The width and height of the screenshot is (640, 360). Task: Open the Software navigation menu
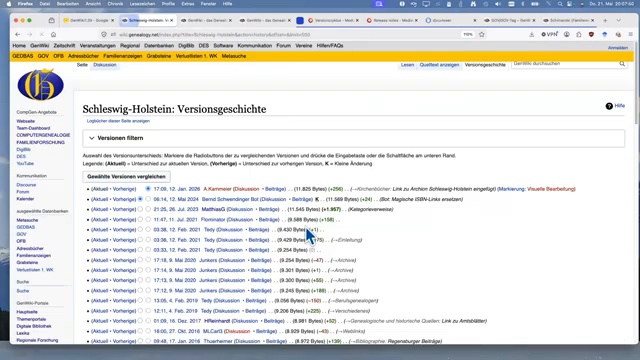(223, 46)
